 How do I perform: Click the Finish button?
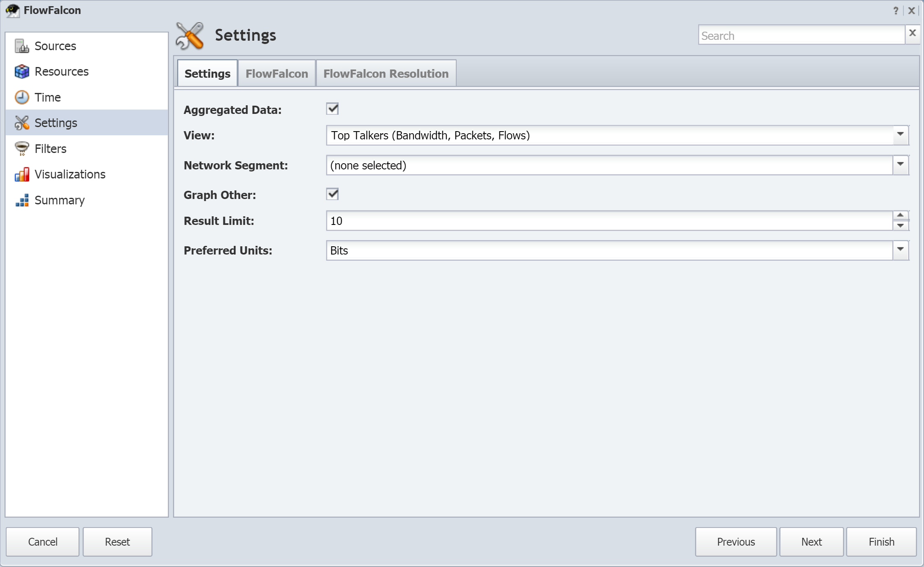[881, 542]
